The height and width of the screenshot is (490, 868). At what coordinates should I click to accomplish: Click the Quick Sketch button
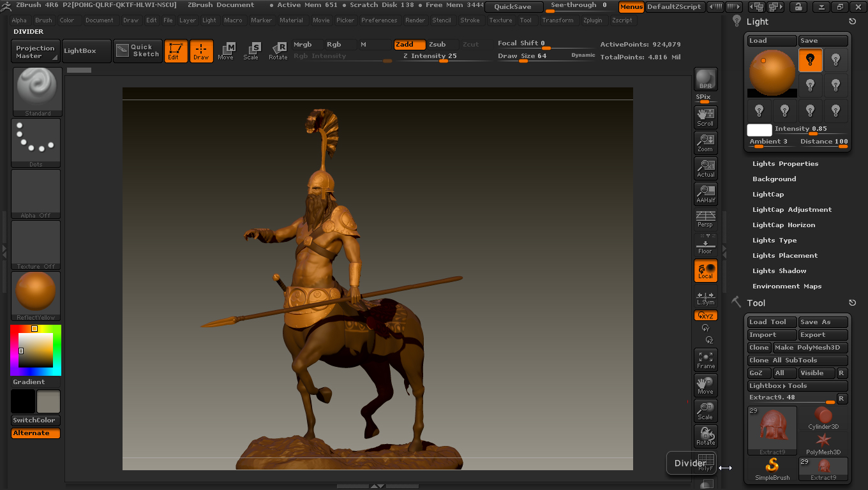138,51
